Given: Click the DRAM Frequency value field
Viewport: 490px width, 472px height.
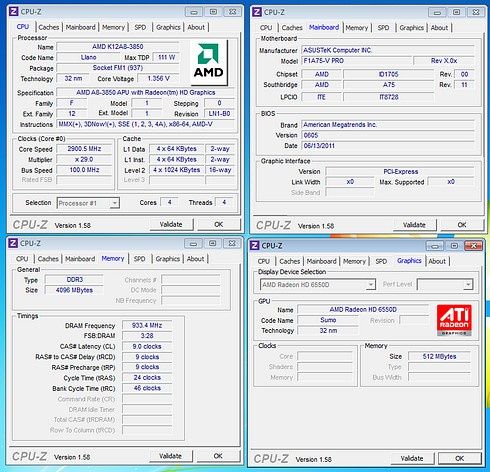Looking at the screenshot, I should (x=147, y=325).
